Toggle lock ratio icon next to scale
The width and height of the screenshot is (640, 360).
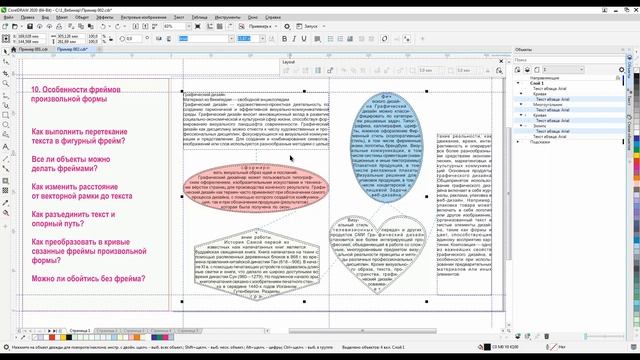[111, 39]
